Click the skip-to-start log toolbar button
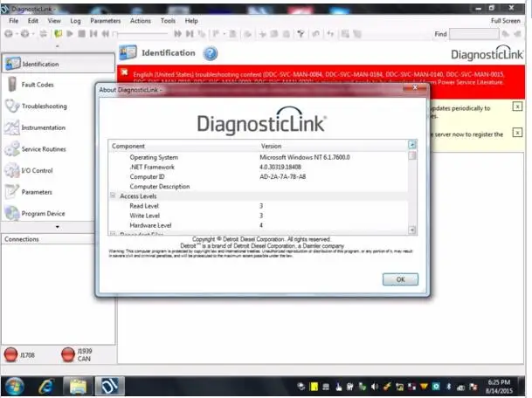532x398 pixels. [x=93, y=33]
